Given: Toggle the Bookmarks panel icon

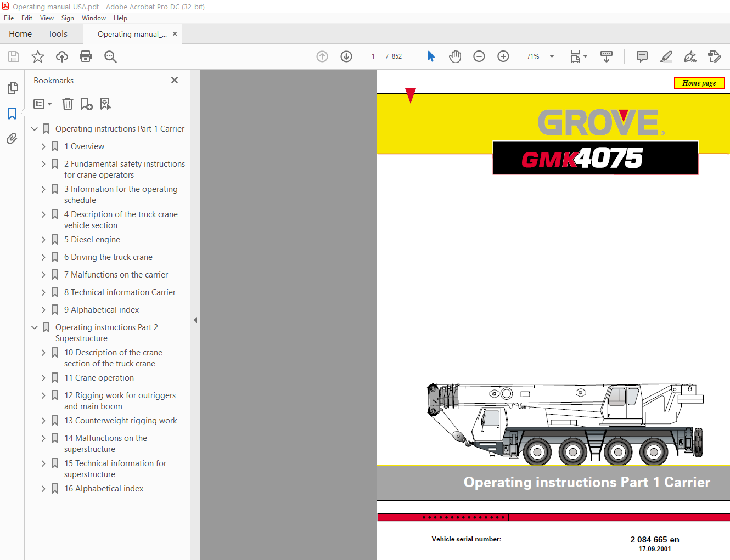Looking at the screenshot, I should pyautogui.click(x=12, y=114).
